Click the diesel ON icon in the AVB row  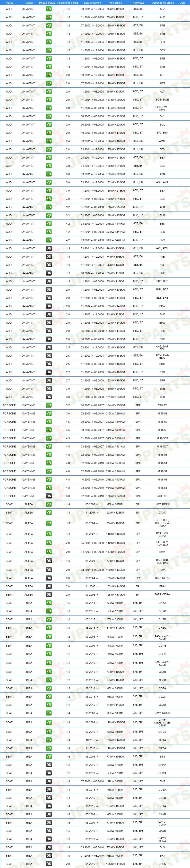point(49,257)
